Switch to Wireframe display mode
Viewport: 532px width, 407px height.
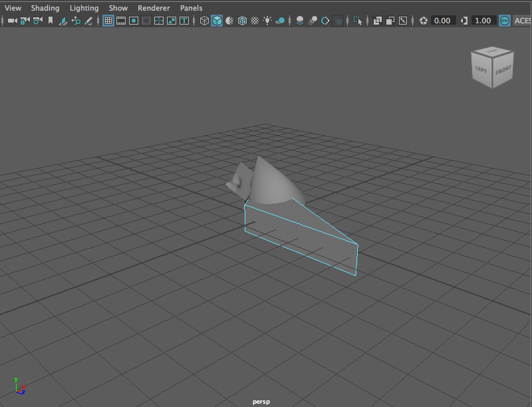[x=204, y=21]
